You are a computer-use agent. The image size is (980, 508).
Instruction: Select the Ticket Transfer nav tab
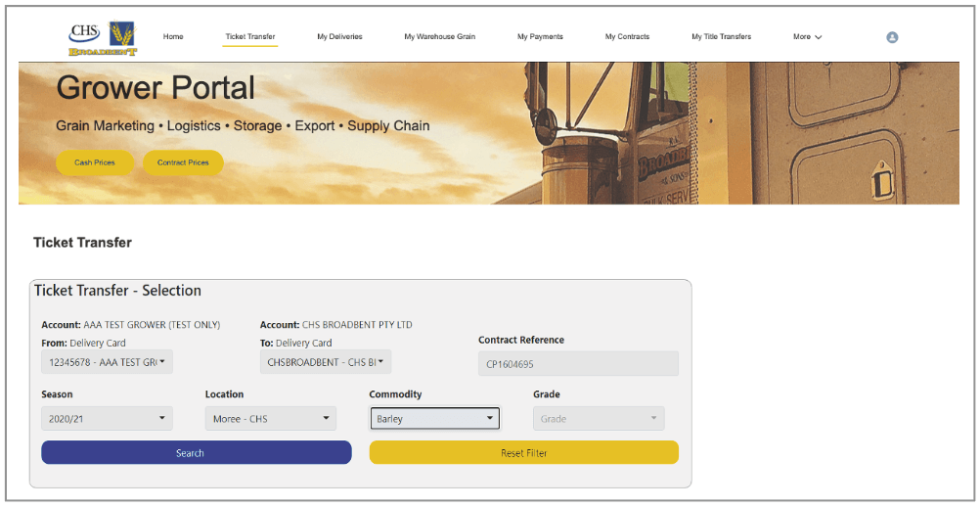pyautogui.click(x=250, y=37)
